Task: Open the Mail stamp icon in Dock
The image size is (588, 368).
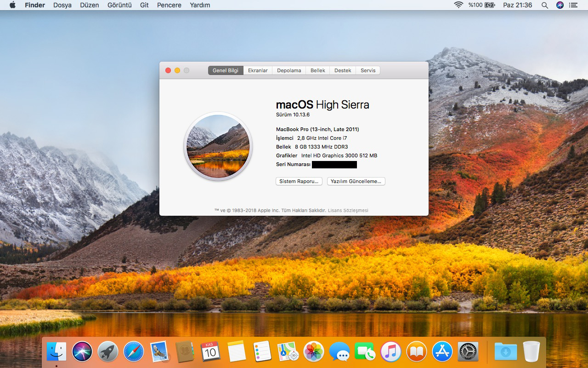Action: 159,352
